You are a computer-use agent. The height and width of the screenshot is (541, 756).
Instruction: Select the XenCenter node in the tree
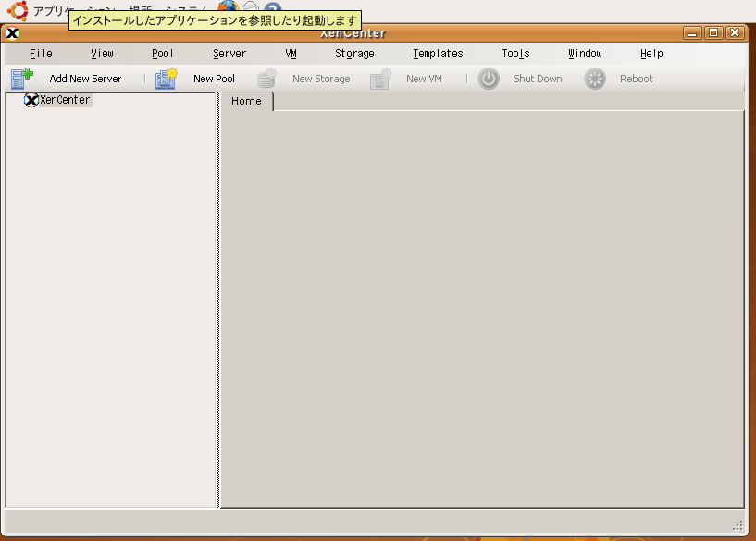click(58, 100)
